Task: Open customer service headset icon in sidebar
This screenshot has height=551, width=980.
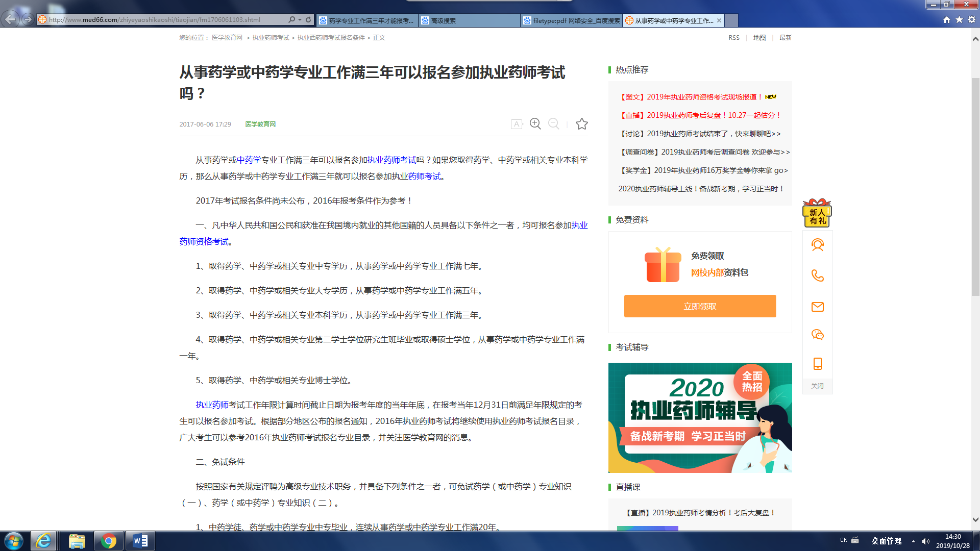Action: tap(817, 245)
